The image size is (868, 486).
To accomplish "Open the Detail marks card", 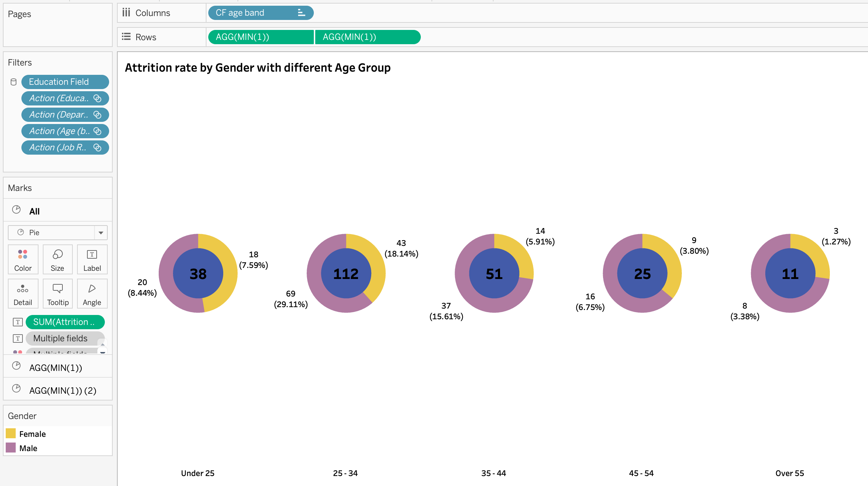I will [22, 293].
